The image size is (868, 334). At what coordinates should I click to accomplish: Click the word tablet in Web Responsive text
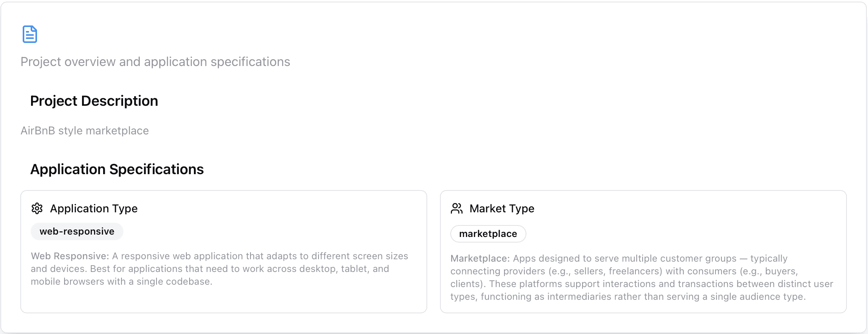(x=354, y=269)
